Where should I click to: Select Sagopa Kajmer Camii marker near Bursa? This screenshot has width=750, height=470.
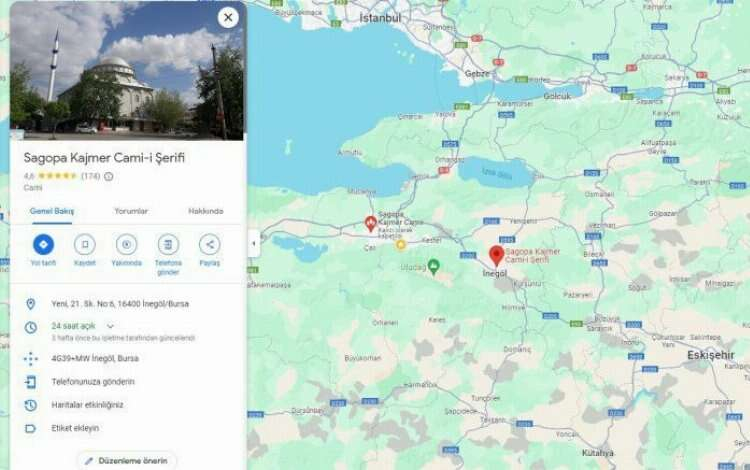(x=370, y=223)
